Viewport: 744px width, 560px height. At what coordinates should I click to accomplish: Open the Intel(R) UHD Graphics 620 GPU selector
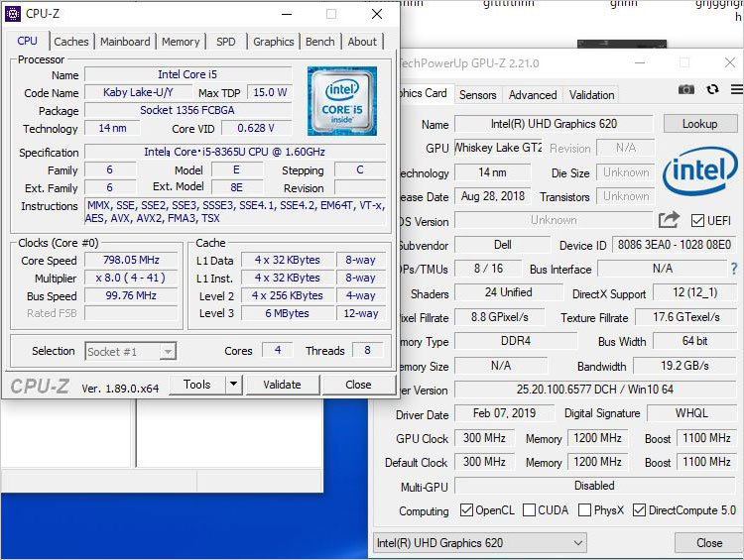[x=480, y=542]
